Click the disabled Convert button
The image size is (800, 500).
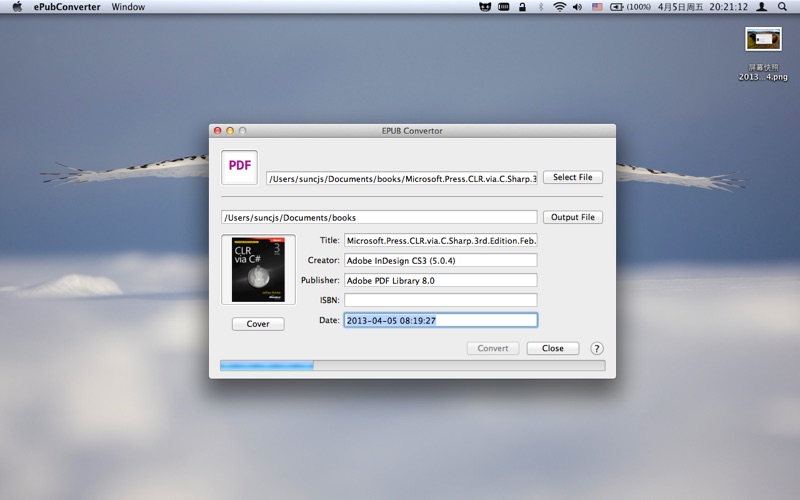(493, 348)
